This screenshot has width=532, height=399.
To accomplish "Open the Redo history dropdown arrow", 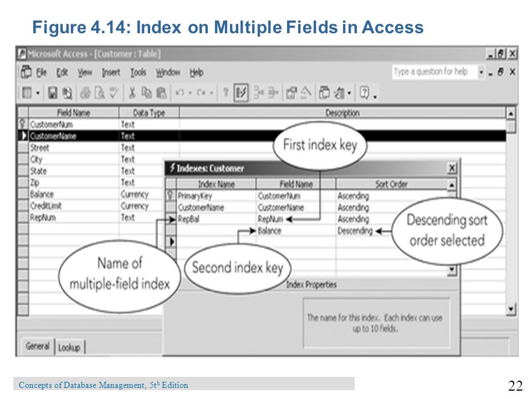I will pyautogui.click(x=211, y=93).
